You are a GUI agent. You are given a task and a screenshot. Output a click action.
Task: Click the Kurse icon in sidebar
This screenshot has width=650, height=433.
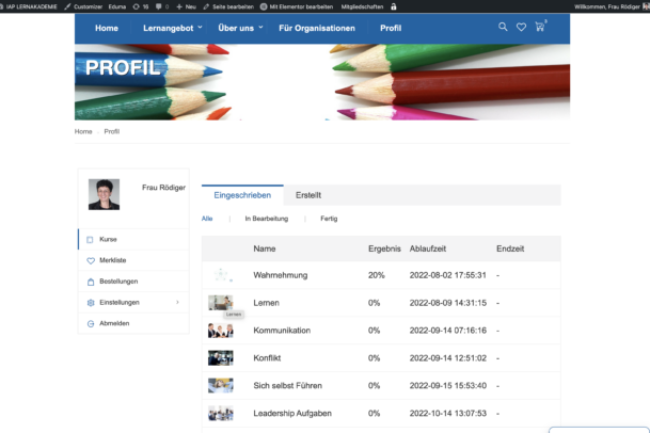pos(90,240)
